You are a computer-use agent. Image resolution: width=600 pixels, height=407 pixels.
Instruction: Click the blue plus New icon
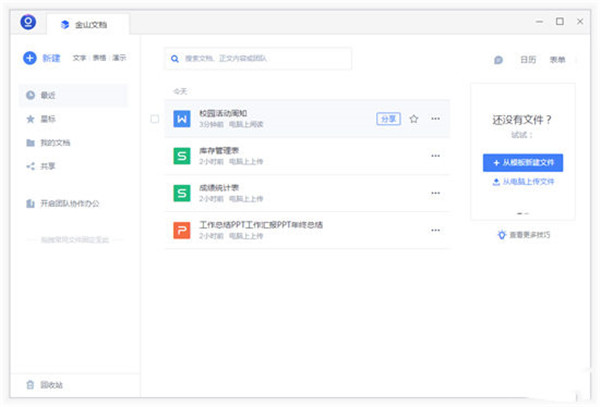click(30, 58)
